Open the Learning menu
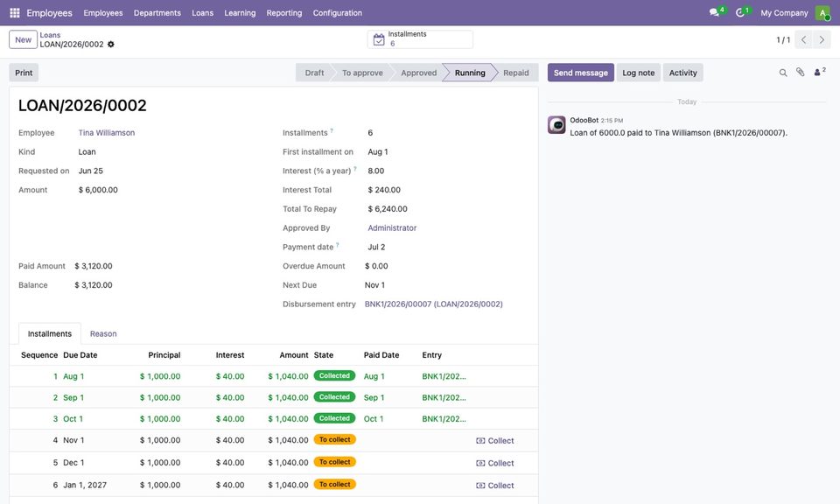The width and height of the screenshot is (840, 504). pyautogui.click(x=240, y=13)
